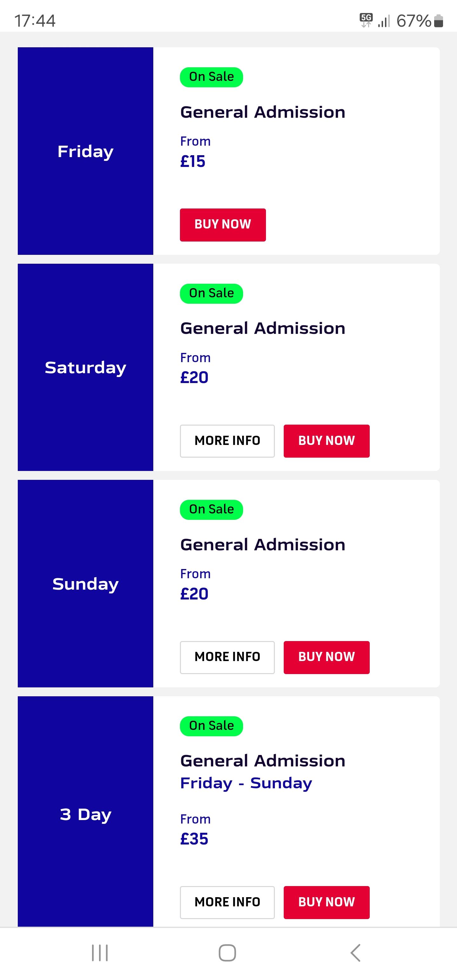Buy Friday General Admission ticket now
The width and height of the screenshot is (457, 980).
[x=222, y=224]
